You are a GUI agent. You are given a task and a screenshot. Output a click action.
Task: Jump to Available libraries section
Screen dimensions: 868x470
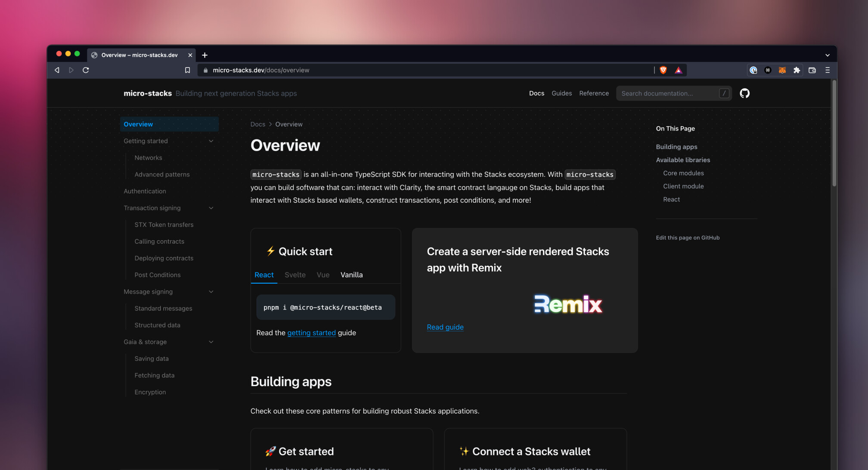pyautogui.click(x=683, y=160)
